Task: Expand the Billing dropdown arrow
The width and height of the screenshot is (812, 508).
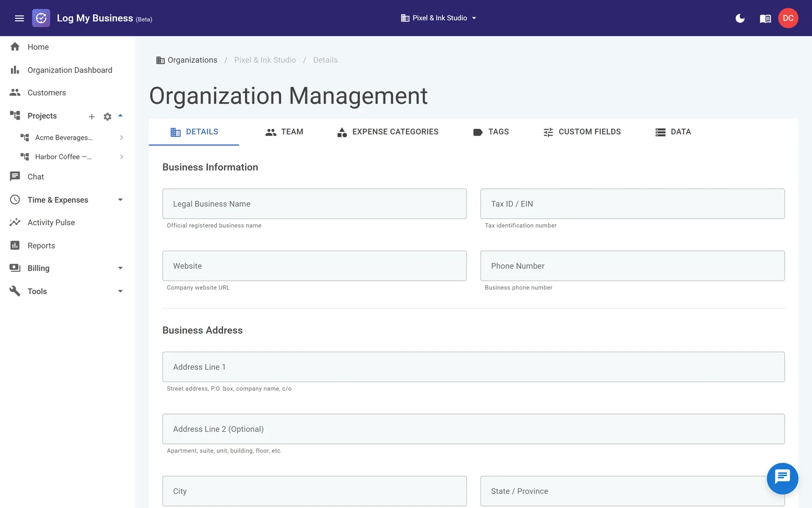Action: click(120, 268)
